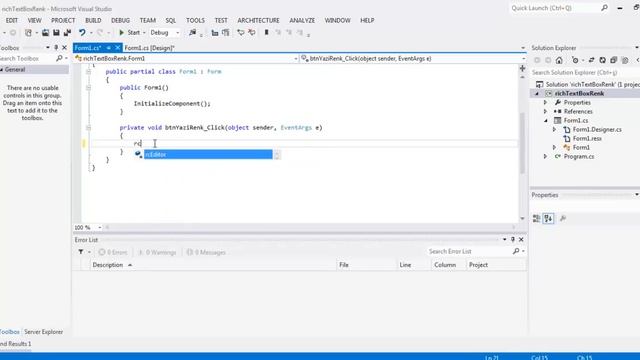Click the Categorized icon in Properties panel
640x360 pixels.
tap(536, 219)
